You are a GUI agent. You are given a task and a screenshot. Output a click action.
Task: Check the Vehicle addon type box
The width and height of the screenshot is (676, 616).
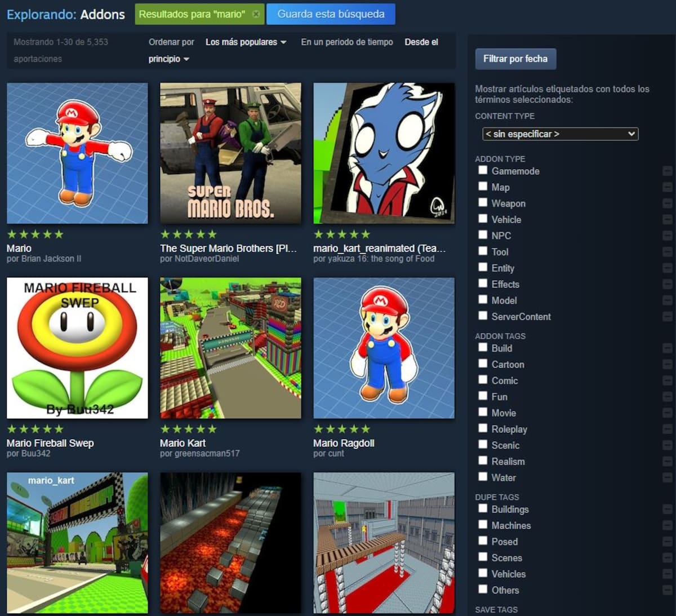pyautogui.click(x=483, y=219)
